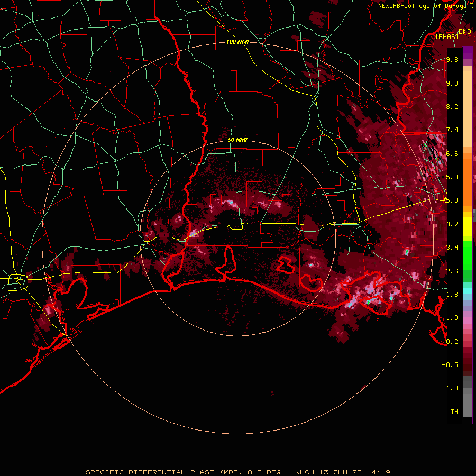The width and height of the screenshot is (476, 476).
Task: Click the 1.8 value on color scale
Action: [x=452, y=295]
